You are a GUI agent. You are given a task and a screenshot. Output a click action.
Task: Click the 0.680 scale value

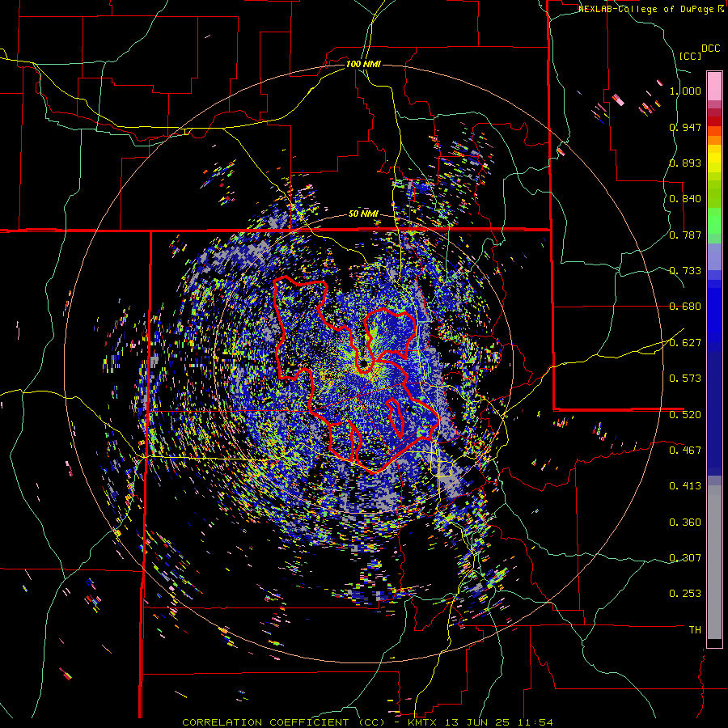point(685,307)
